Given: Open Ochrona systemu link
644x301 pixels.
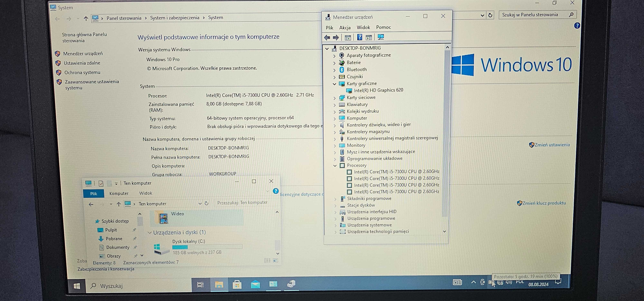Looking at the screenshot, I should (x=82, y=73).
